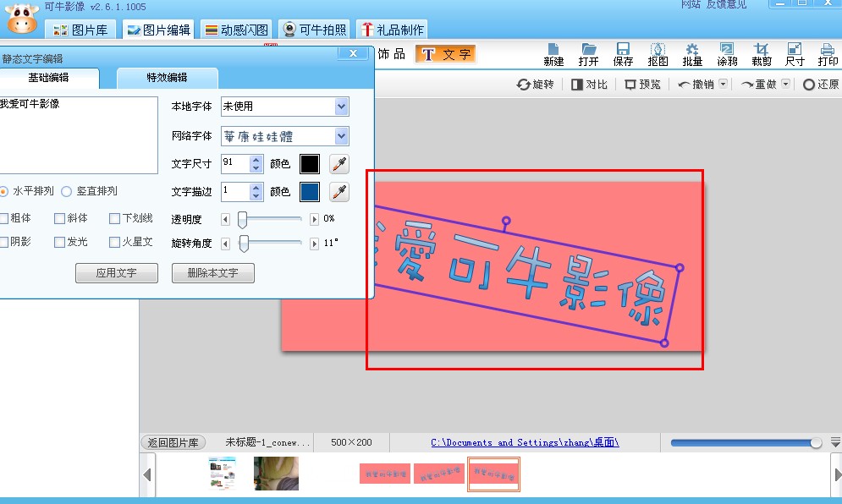The width and height of the screenshot is (842, 504).
Task: Adjust the 文字尺寸 font size spinner
Action: tap(256, 164)
